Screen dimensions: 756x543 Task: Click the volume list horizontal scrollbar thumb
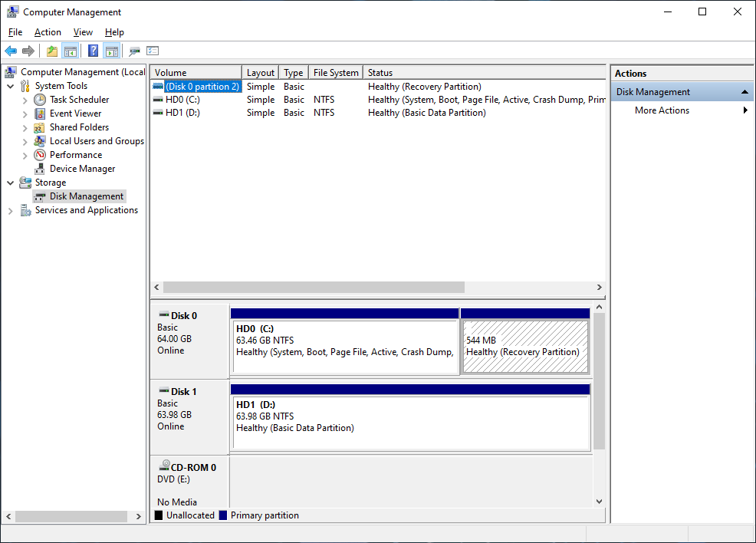tap(314, 288)
